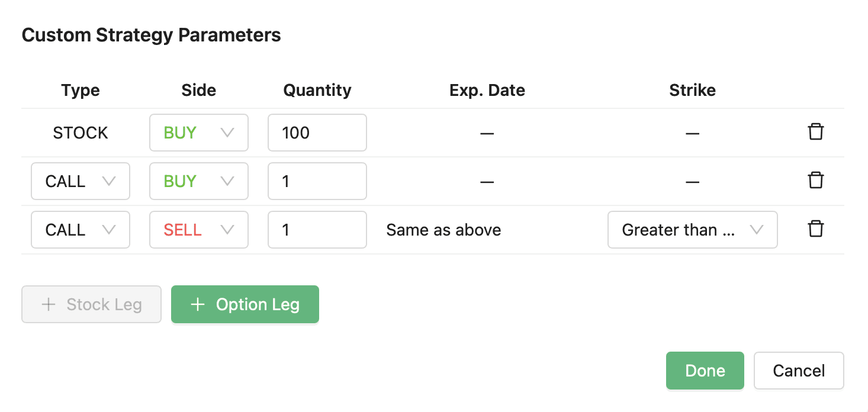Click the stock quantity field showing 100
This screenshot has width=868, height=412.
(317, 133)
